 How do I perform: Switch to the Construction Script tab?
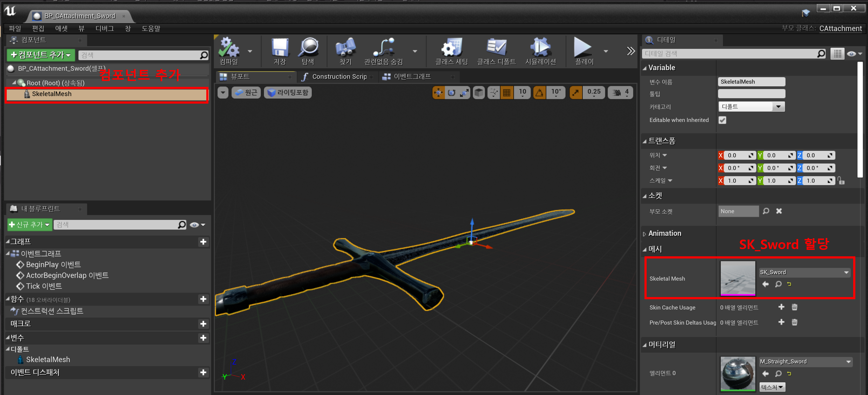(338, 77)
